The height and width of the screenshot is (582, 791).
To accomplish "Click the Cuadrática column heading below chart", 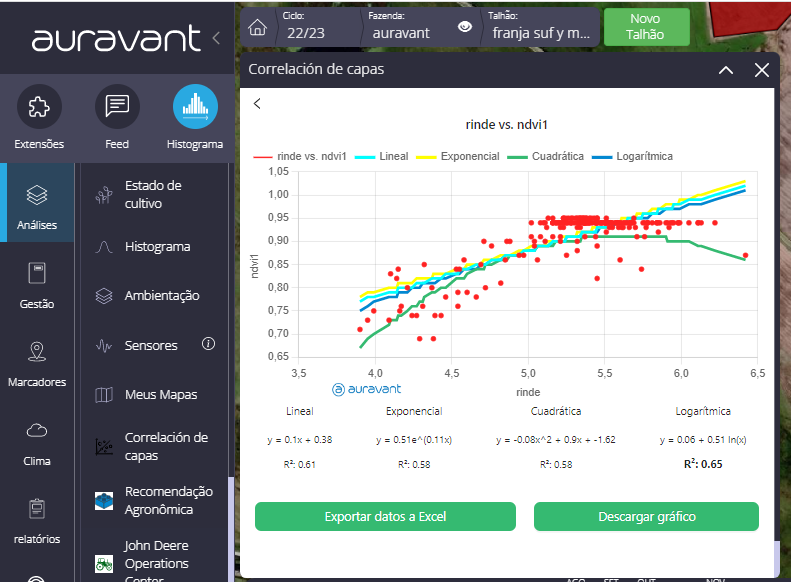I will [556, 412].
